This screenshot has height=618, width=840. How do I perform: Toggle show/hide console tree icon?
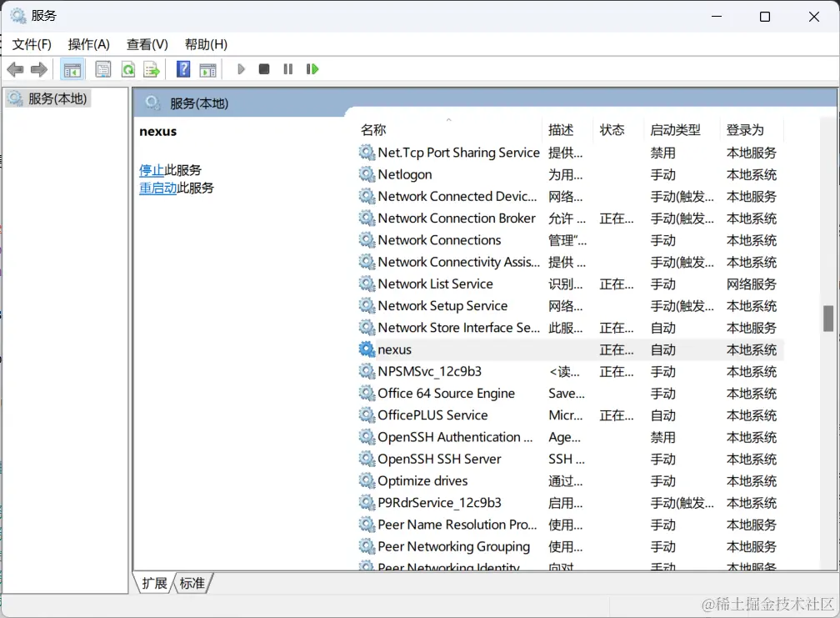[x=72, y=69]
